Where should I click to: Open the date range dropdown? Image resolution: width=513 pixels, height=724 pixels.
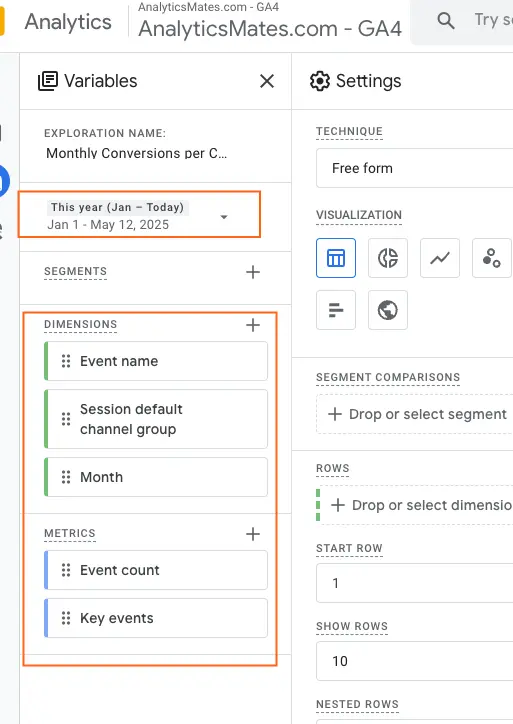pos(224,217)
